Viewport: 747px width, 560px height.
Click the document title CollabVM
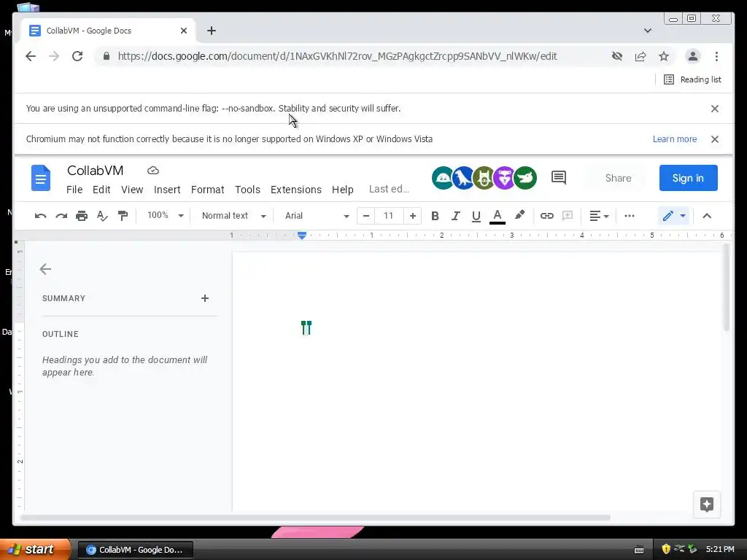tap(96, 171)
